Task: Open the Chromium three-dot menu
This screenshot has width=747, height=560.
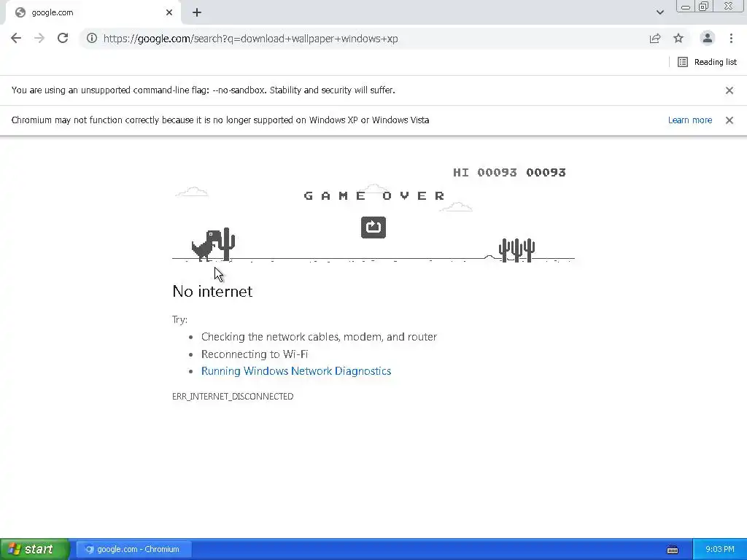Action: click(x=731, y=38)
